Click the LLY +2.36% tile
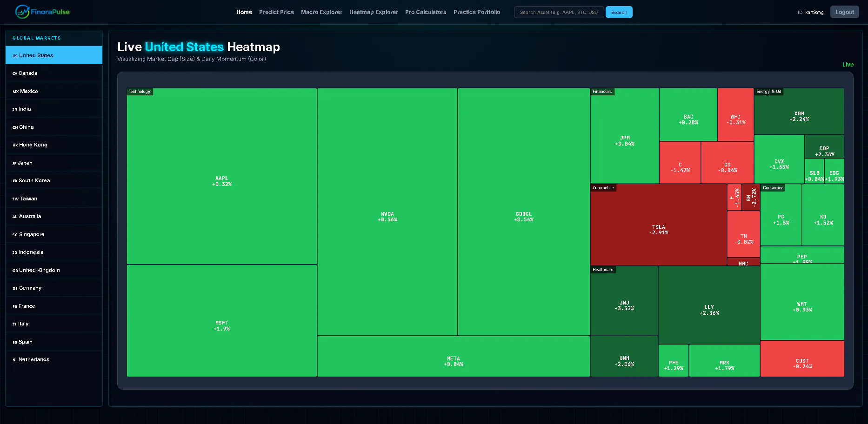The height and width of the screenshot is (424, 868). pos(709,305)
